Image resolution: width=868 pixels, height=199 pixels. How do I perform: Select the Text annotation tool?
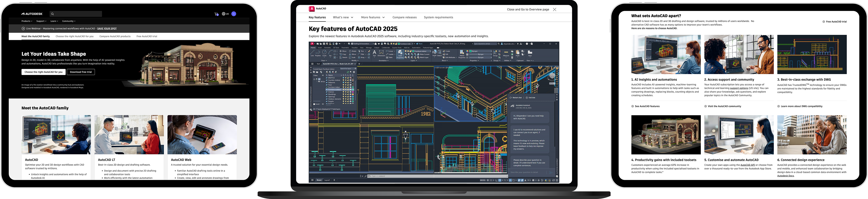(x=374, y=53)
